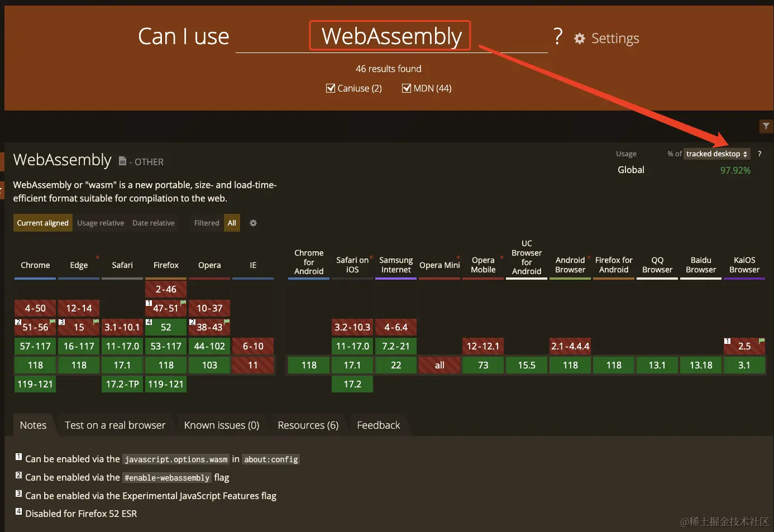Open the Feedback tab

point(379,425)
